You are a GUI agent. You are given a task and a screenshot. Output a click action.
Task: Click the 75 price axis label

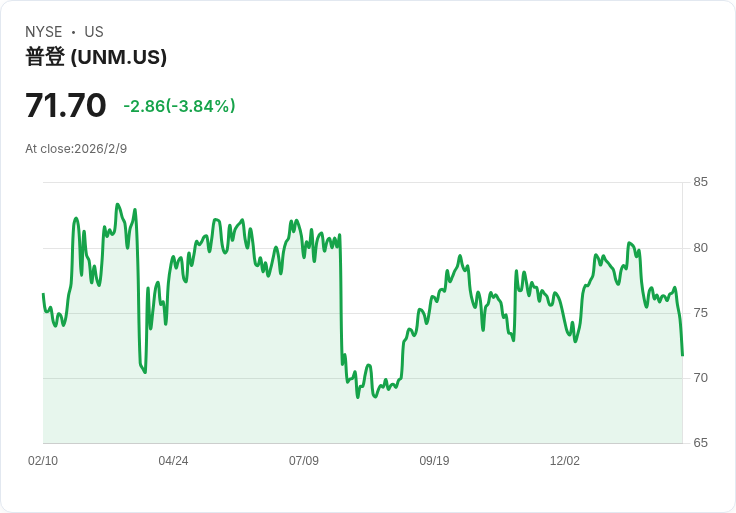(700, 313)
